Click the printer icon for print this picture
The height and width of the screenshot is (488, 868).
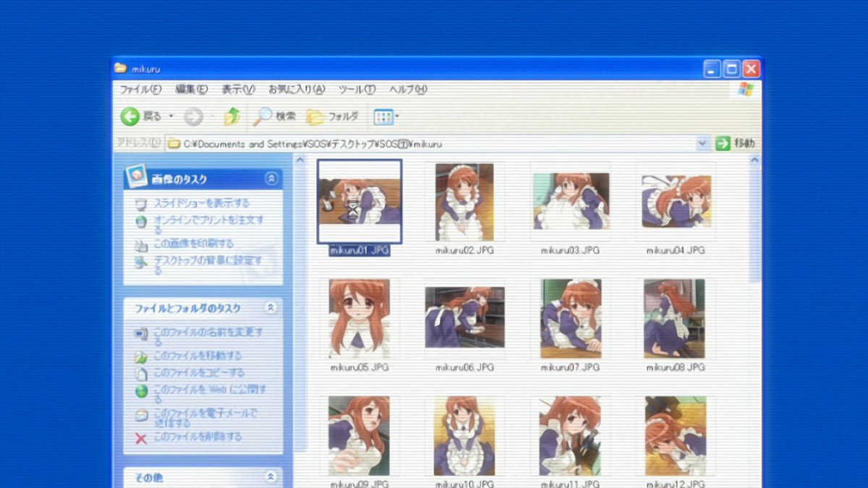pyautogui.click(x=142, y=244)
